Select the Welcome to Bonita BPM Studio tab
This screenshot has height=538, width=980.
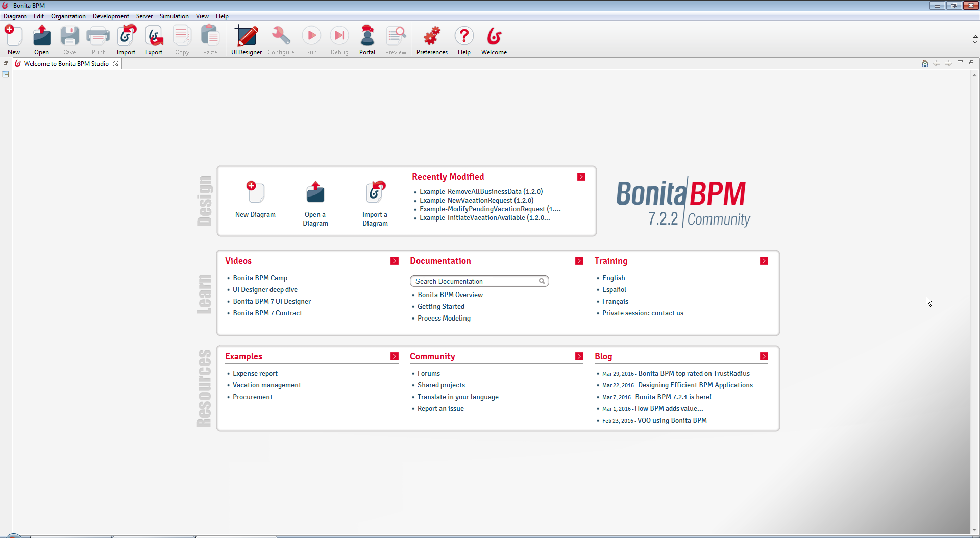coord(66,63)
